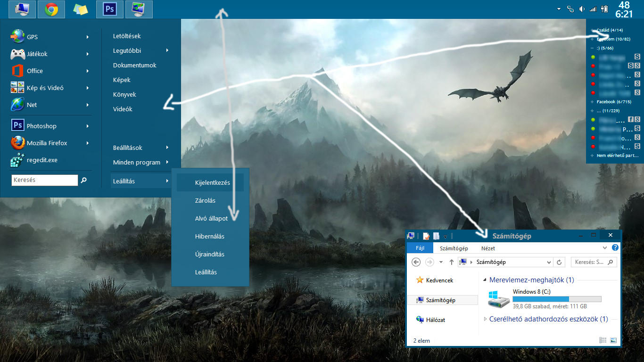The width and height of the screenshot is (644, 362).
Task: Expand the Nem elérhető partnerek group
Action: coord(592,155)
